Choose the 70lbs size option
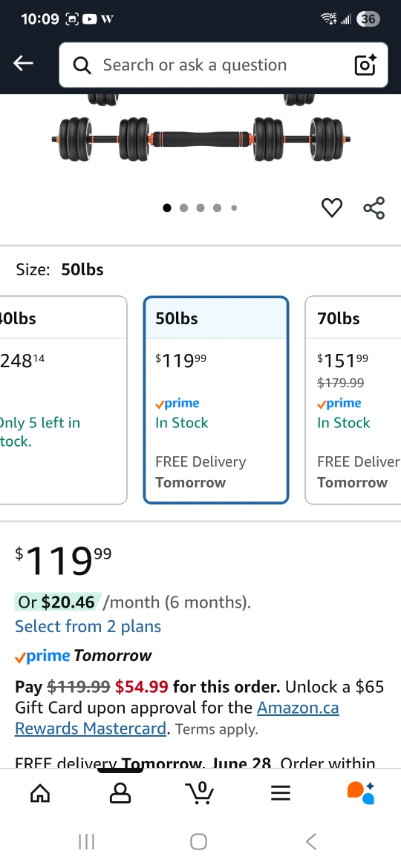 [353, 400]
